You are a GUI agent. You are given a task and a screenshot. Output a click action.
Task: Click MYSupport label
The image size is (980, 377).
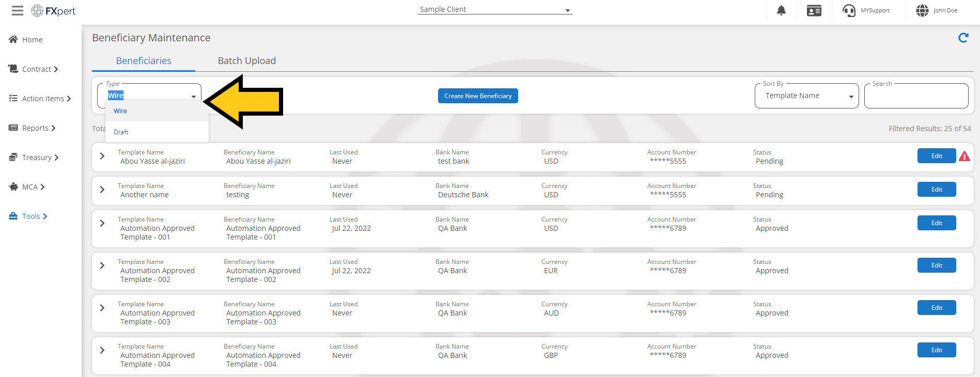[x=875, y=10]
